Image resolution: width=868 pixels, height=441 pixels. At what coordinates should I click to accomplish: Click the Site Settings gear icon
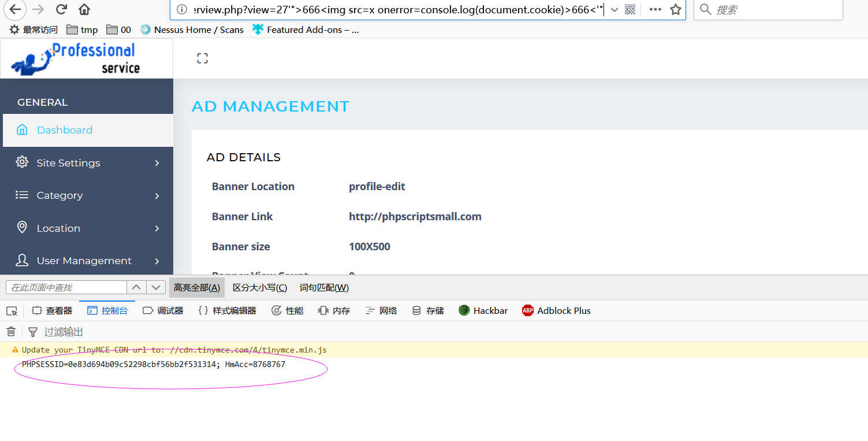[x=22, y=162]
